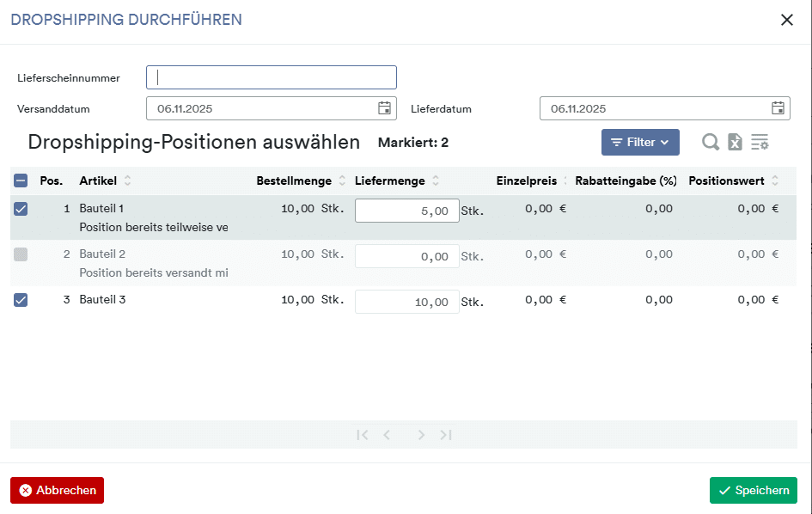
Task: Click the Abbrechen button
Action: [57, 491]
